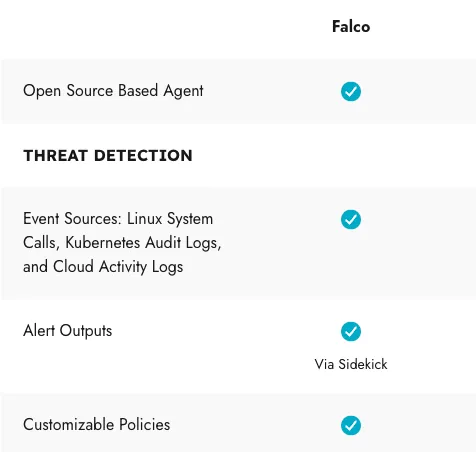Click the Falco column header
This screenshot has height=452, width=476.
tap(351, 27)
